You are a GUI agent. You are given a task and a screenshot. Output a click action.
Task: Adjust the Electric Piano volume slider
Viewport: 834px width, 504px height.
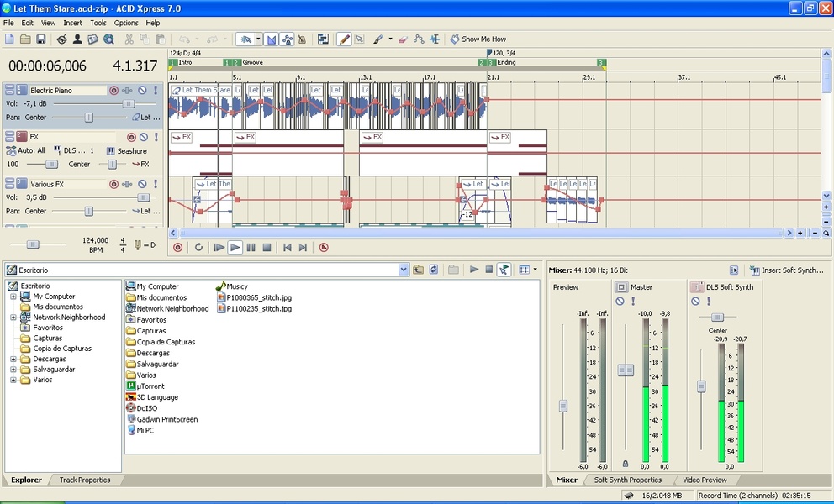(128, 103)
